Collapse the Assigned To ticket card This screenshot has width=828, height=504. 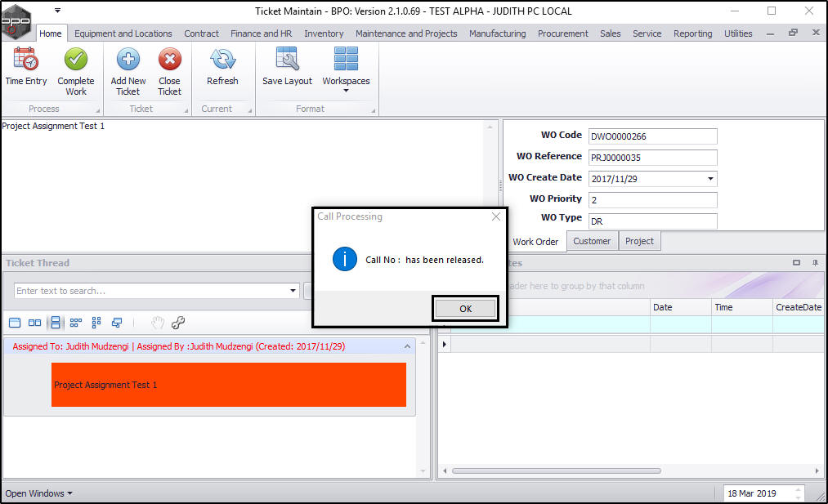click(407, 346)
